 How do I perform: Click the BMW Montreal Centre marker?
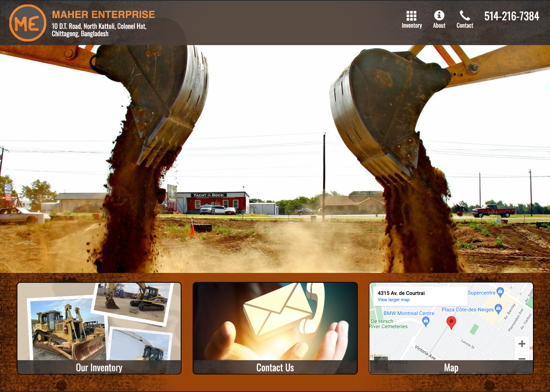[426, 321]
